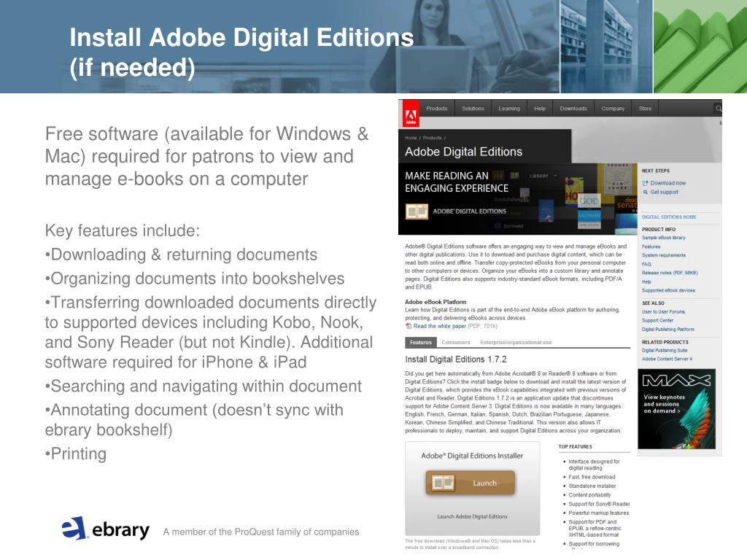Open the System requirements link
747x560 pixels.
click(664, 255)
